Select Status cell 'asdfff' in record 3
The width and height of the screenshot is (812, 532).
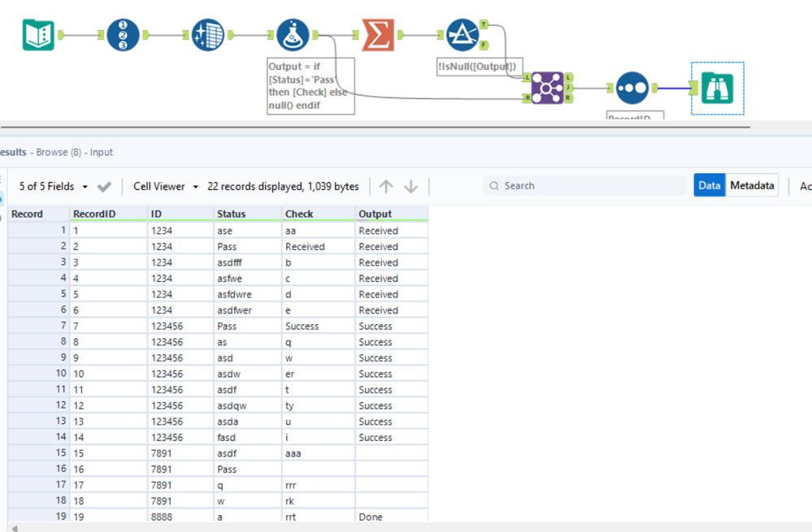coord(248,262)
